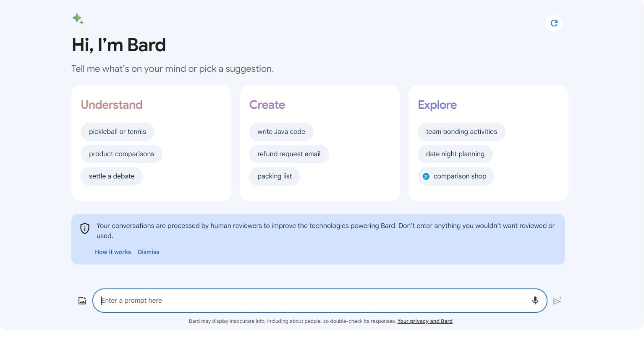
Task: Select the 'write Java code' suggestion
Action: click(281, 132)
